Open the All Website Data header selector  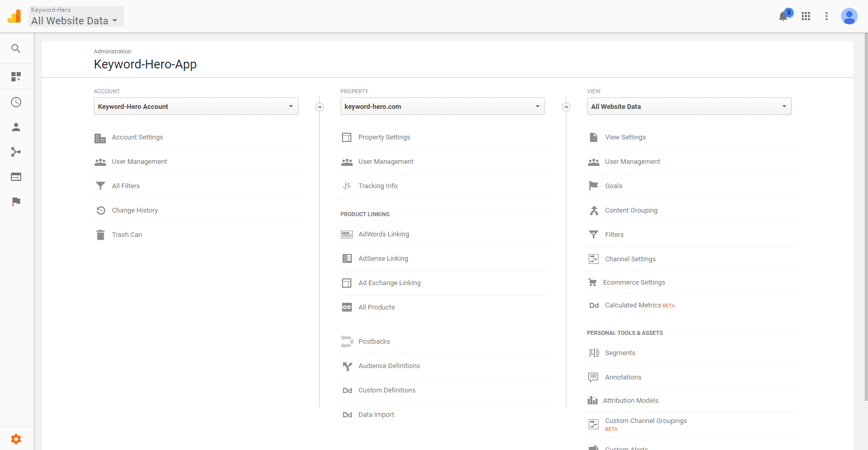click(76, 17)
